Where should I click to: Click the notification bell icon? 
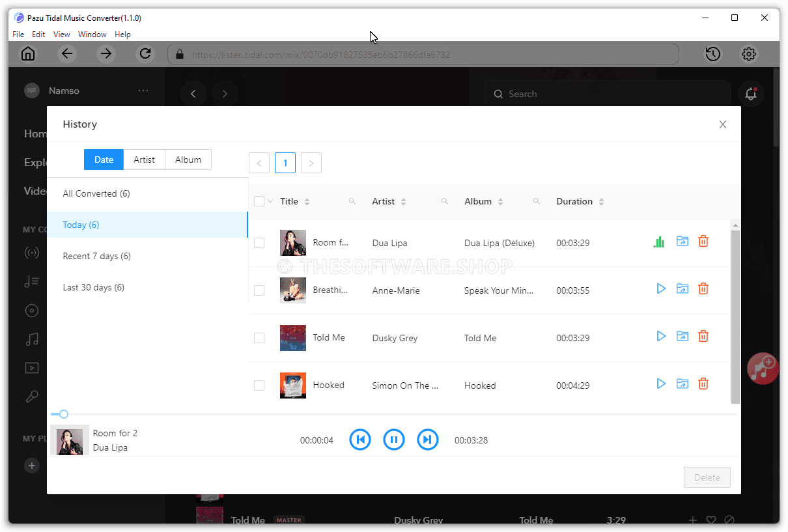[751, 94]
